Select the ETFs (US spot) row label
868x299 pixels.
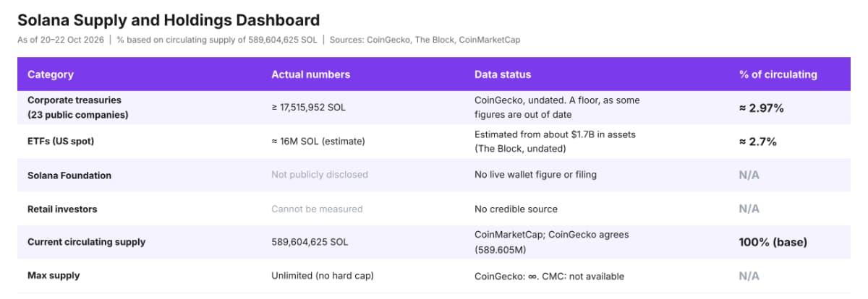(61, 142)
